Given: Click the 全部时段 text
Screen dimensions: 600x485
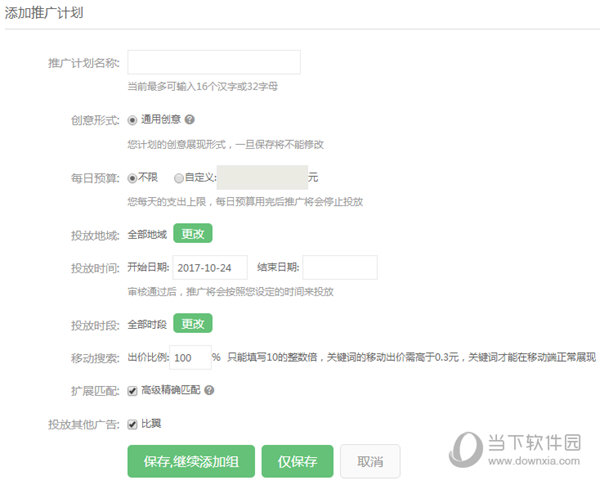Looking at the screenshot, I should (147, 325).
